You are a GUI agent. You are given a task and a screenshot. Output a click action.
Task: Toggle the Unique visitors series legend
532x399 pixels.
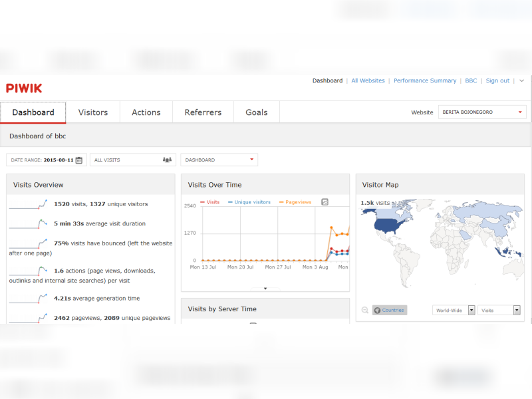point(249,202)
